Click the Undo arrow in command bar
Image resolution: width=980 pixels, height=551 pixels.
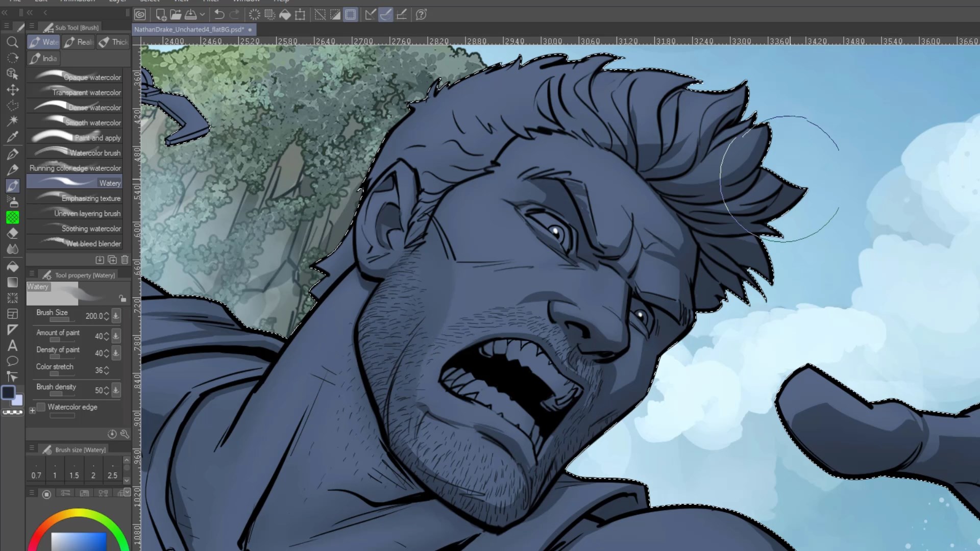tap(219, 15)
